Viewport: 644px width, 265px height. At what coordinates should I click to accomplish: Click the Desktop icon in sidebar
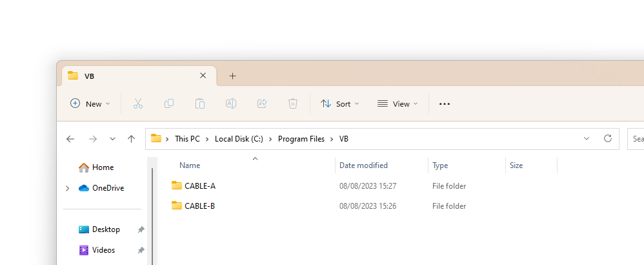(84, 229)
